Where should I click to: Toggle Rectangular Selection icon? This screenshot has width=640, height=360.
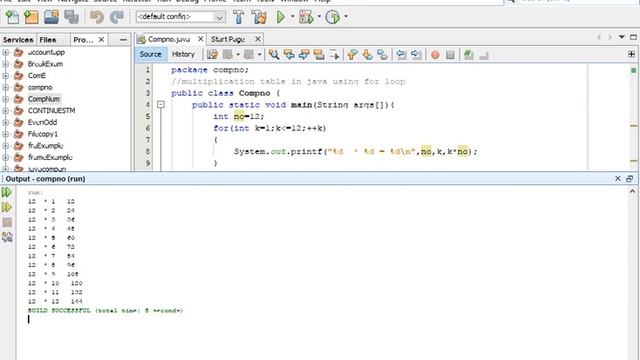point(334,55)
